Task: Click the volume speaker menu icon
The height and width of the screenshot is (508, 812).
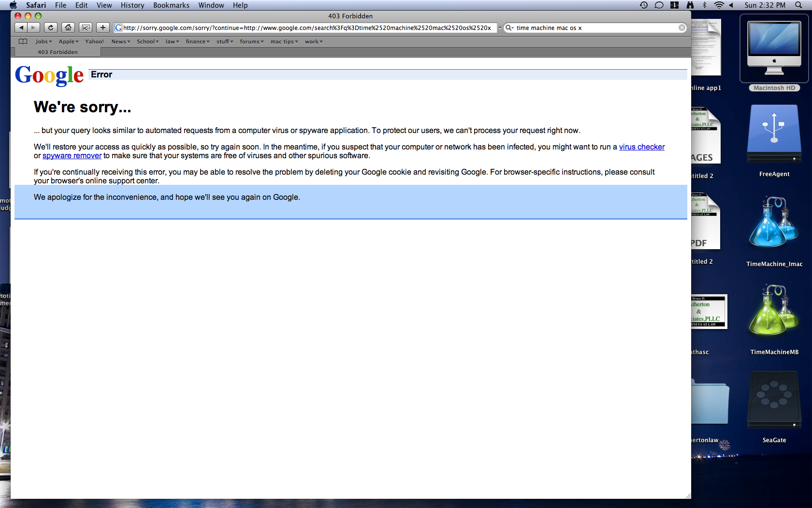Action: (x=731, y=5)
